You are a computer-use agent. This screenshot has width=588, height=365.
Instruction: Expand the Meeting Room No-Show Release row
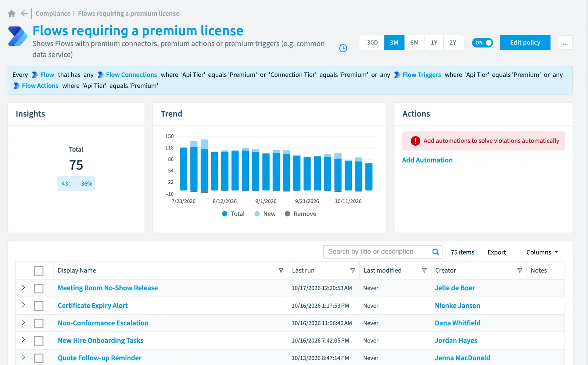(x=23, y=287)
